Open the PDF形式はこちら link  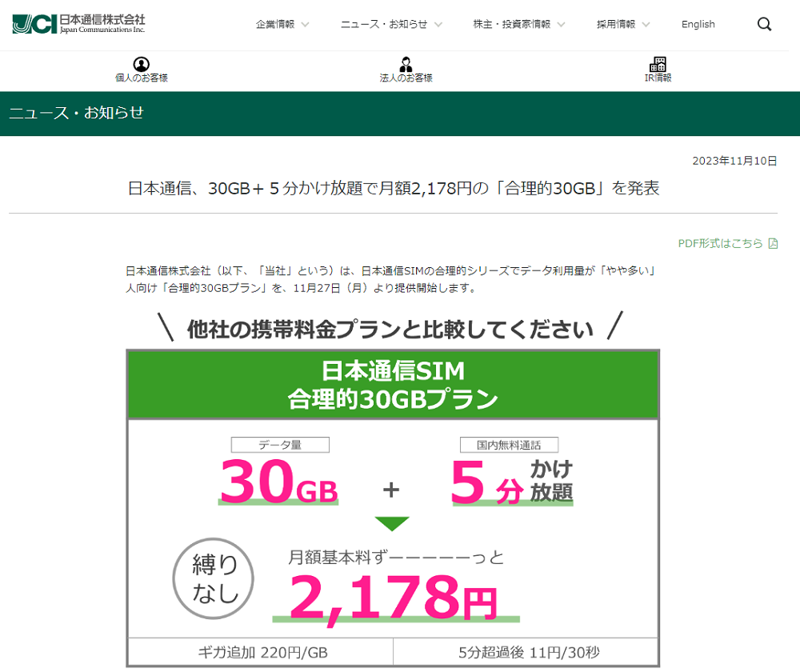[720, 243]
